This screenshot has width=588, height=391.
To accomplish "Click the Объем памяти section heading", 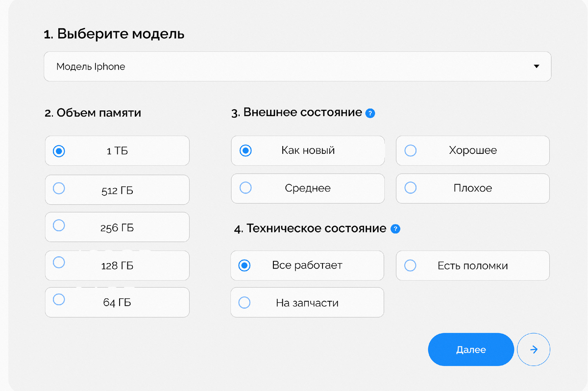I will [x=93, y=113].
